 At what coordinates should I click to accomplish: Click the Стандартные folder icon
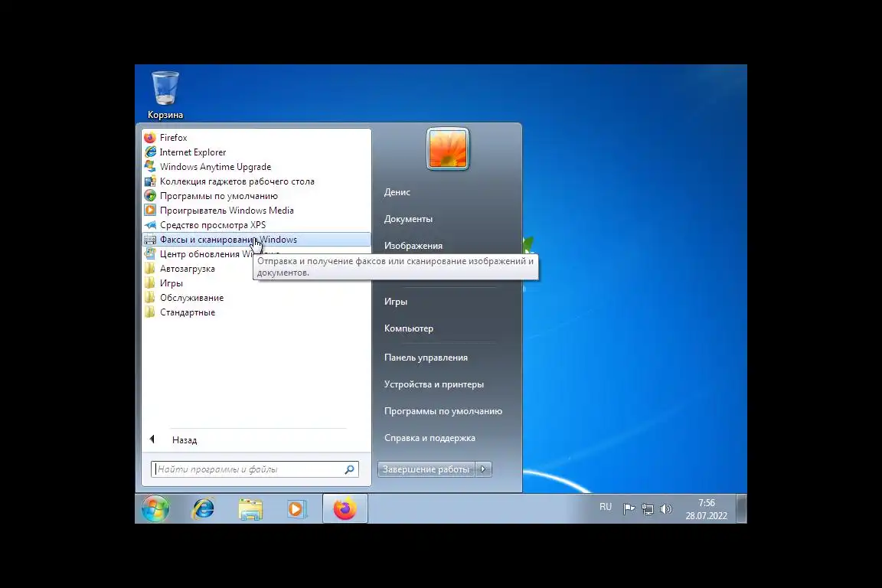coord(149,312)
